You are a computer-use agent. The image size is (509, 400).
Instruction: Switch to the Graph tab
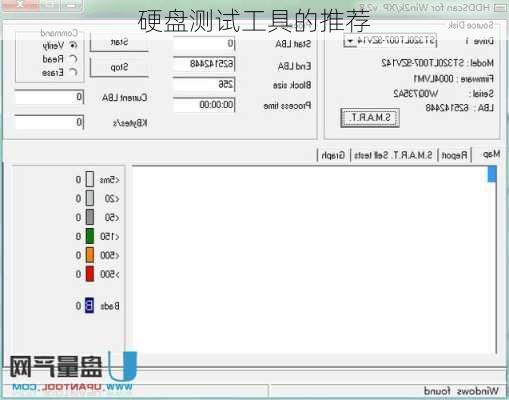(x=333, y=155)
